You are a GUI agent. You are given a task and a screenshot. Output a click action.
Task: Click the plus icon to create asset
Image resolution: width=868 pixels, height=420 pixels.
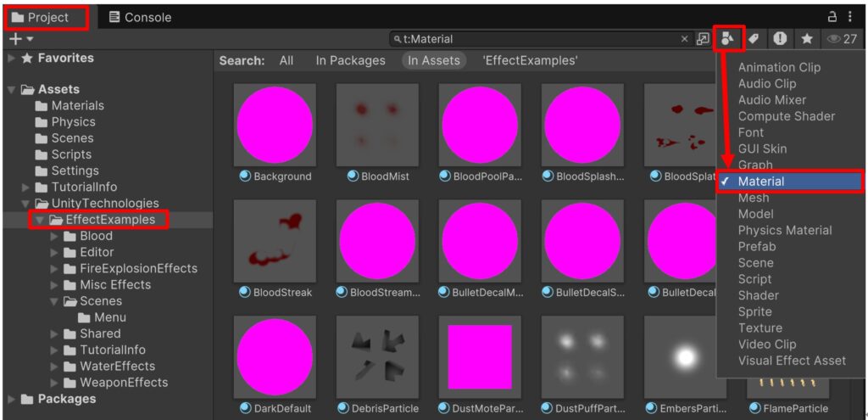point(15,39)
